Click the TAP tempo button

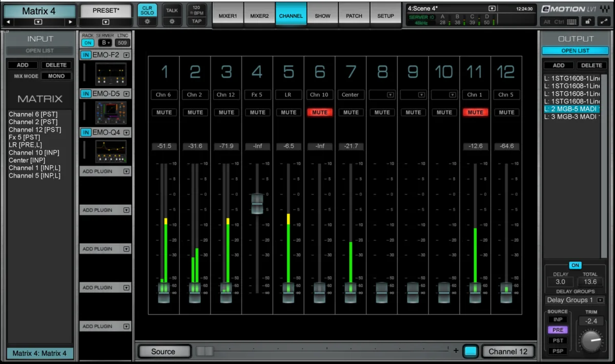197,22
